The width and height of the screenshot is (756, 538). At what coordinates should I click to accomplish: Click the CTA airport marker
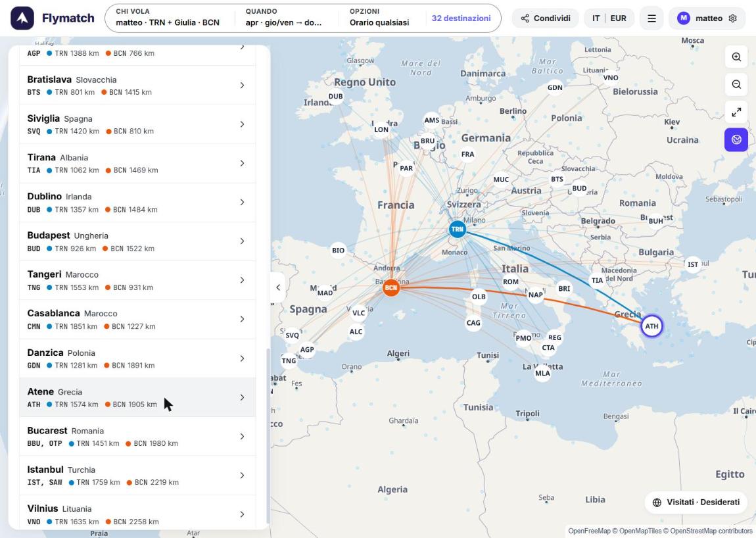pos(548,348)
